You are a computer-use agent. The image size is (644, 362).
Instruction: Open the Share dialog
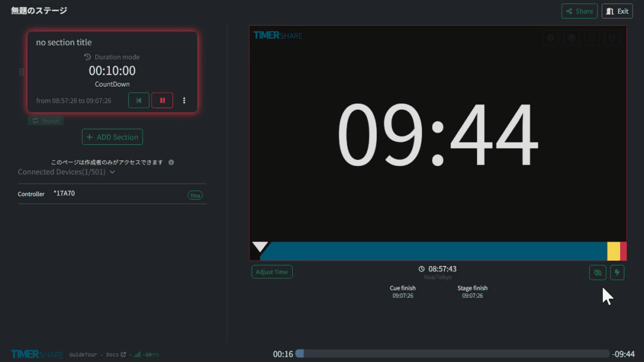pos(579,11)
